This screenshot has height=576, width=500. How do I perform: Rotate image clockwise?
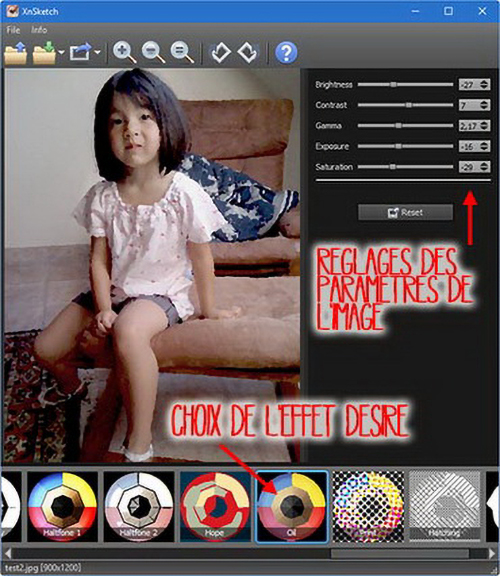point(248,52)
